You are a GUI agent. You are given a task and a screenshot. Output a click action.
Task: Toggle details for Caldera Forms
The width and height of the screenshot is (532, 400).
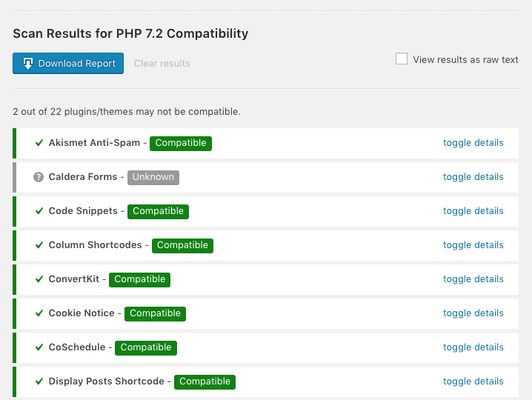pyautogui.click(x=473, y=177)
